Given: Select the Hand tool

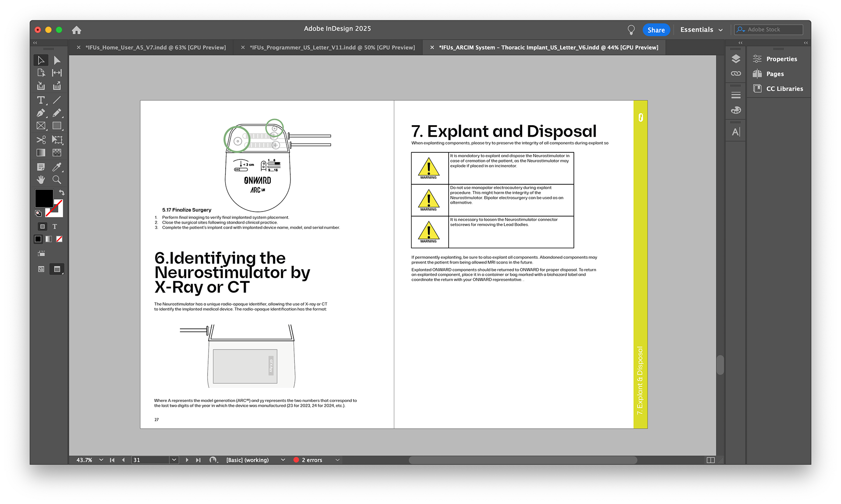Looking at the screenshot, I should coord(41,180).
